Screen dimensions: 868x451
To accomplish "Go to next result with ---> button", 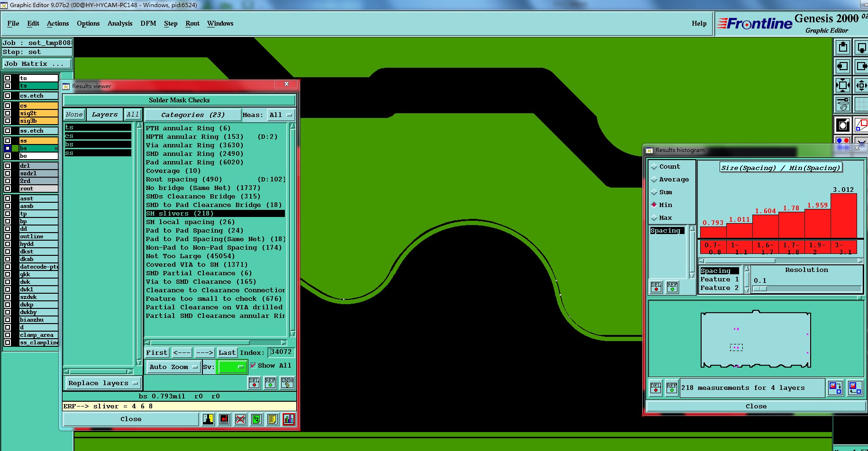I will coord(204,352).
